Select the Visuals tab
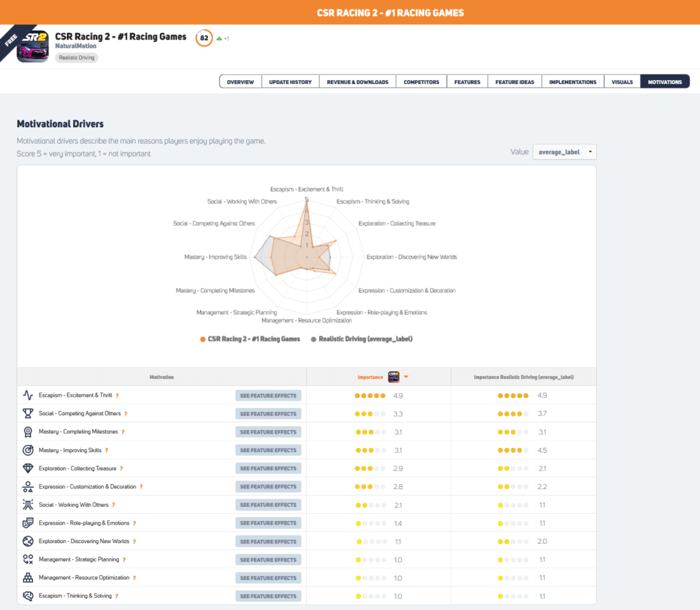 (622, 81)
